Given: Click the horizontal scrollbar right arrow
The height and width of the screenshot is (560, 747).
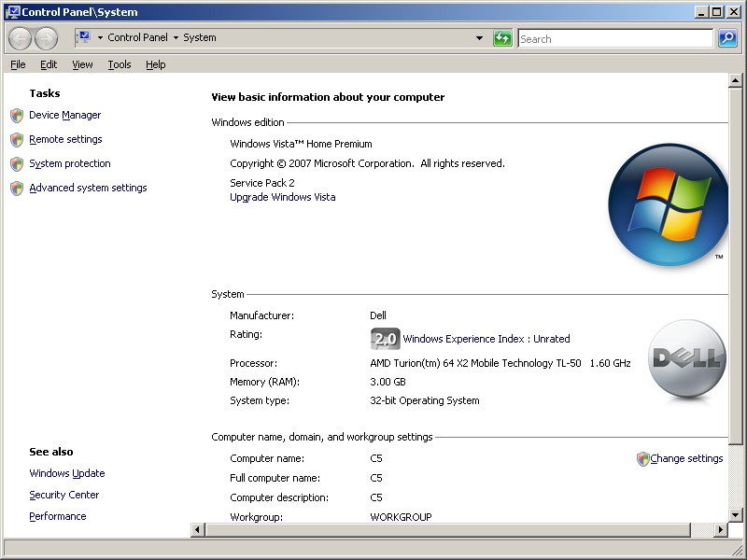Looking at the screenshot, I should [x=721, y=529].
